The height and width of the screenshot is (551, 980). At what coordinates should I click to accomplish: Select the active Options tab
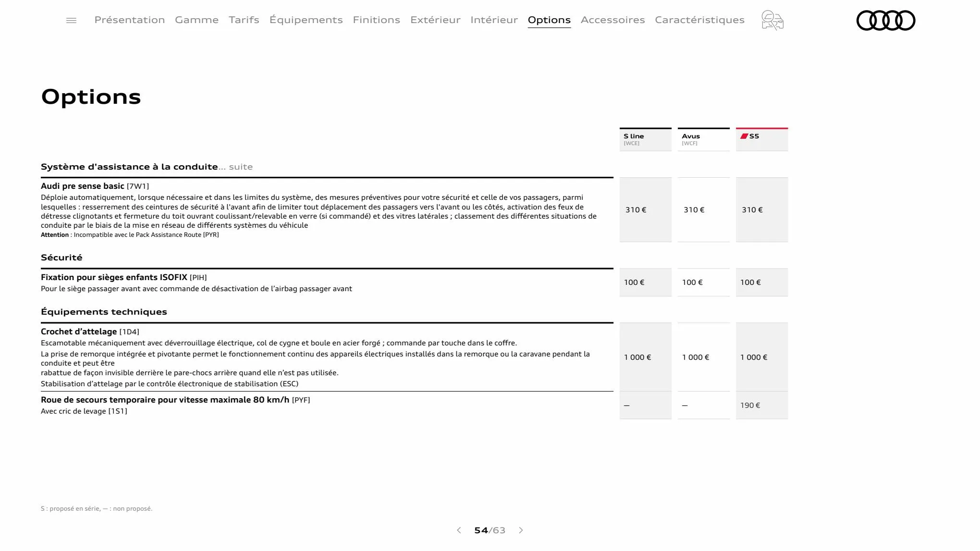coord(549,20)
